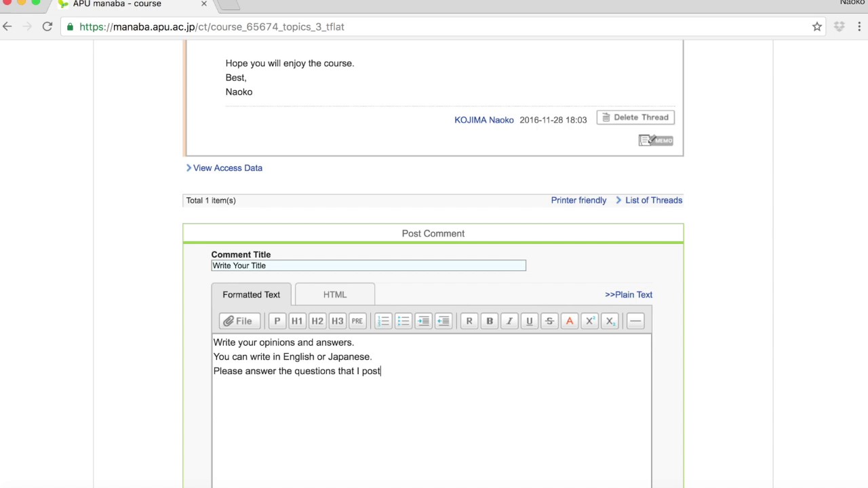The width and height of the screenshot is (868, 488).
Task: Click the 'Post Comment' heading
Action: pyautogui.click(x=433, y=233)
